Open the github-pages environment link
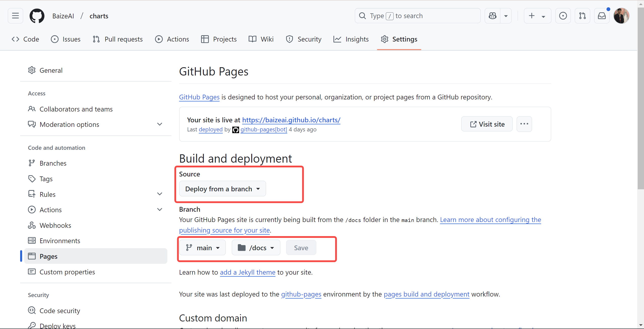 pyautogui.click(x=301, y=294)
